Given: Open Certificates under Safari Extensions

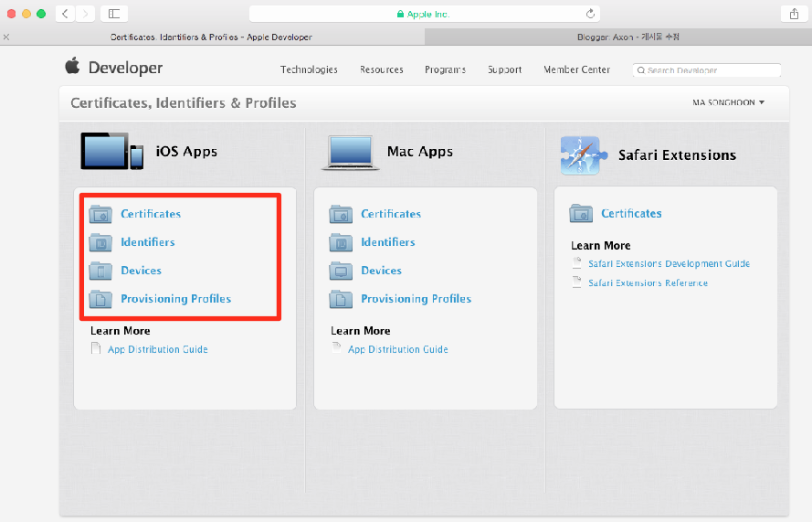Looking at the screenshot, I should [x=631, y=213].
